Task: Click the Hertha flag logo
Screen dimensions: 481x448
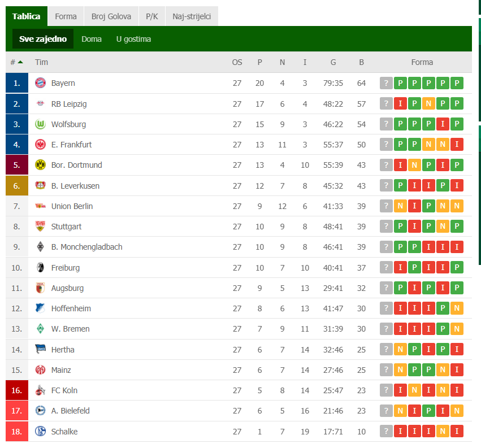Action: pos(40,350)
